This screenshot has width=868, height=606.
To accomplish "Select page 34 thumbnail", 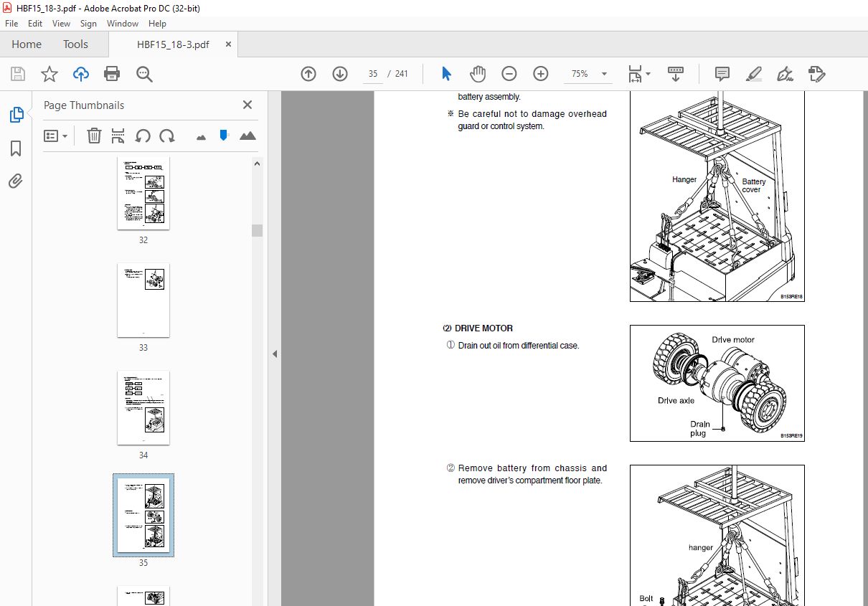I will (143, 407).
